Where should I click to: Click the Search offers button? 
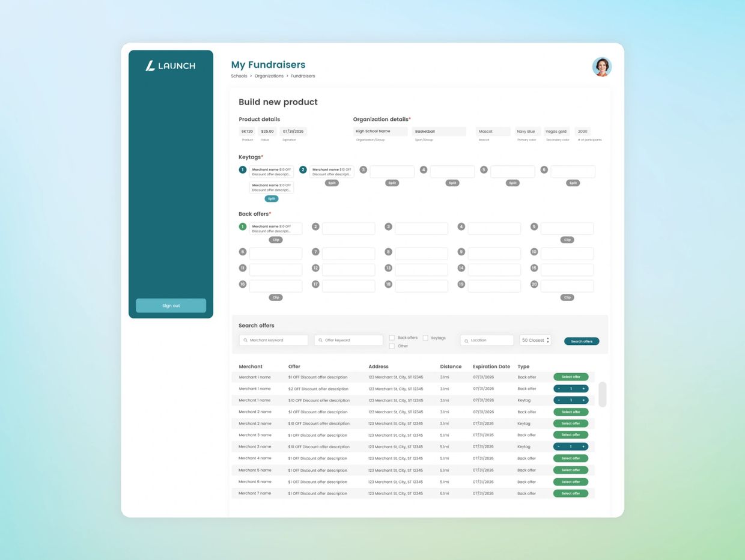point(582,341)
